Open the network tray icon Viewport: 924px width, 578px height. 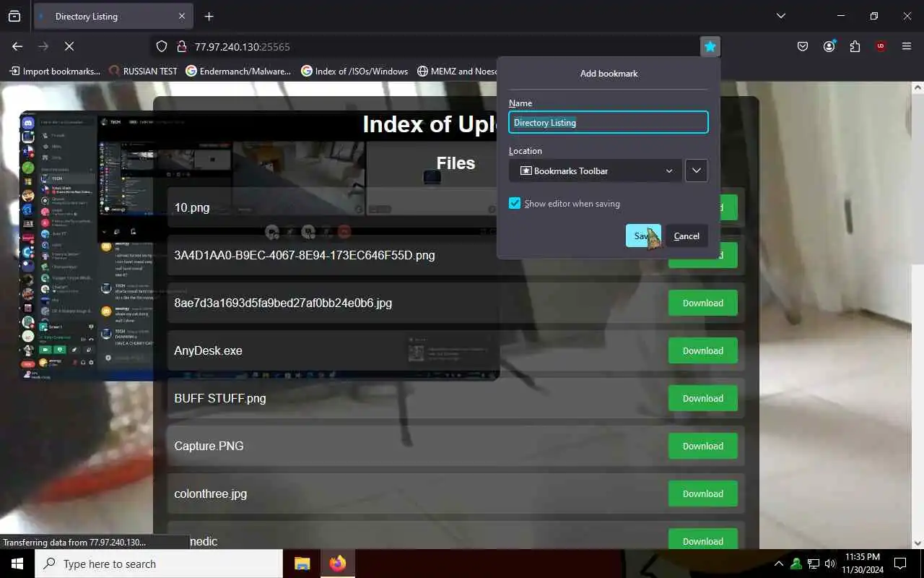[814, 564]
